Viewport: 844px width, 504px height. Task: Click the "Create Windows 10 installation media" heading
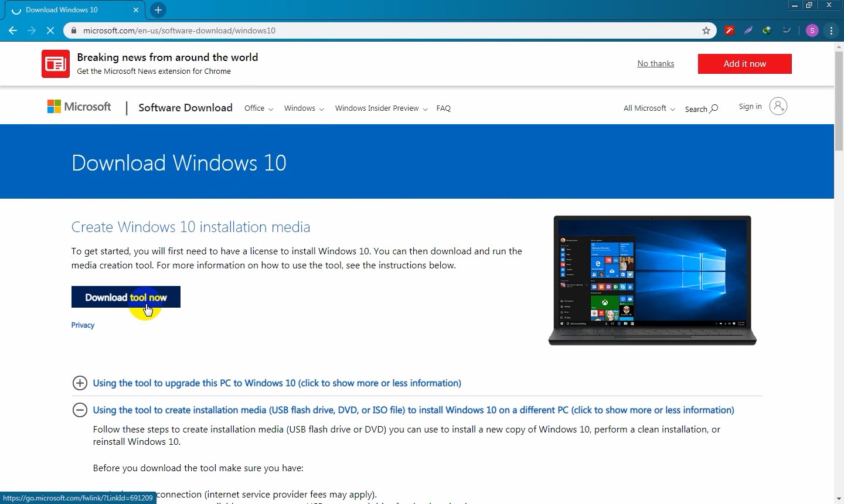[190, 227]
